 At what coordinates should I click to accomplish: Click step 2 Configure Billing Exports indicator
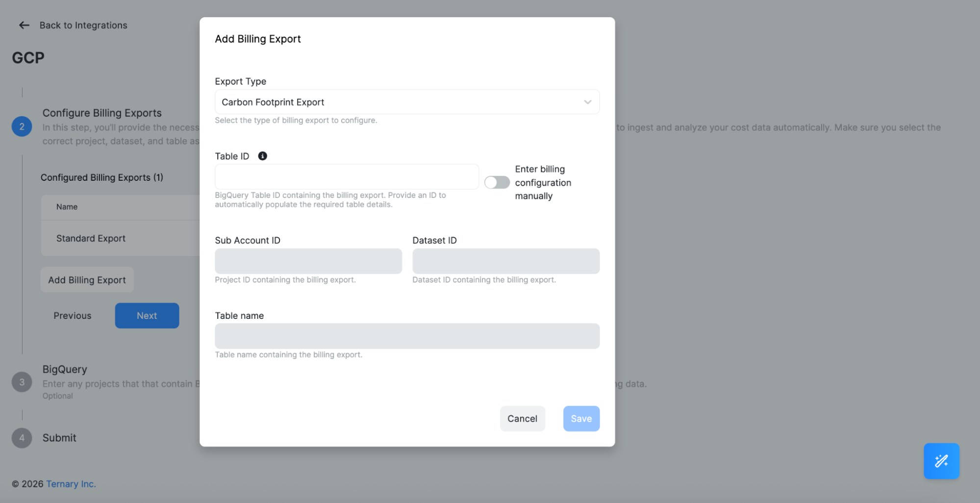(x=22, y=126)
